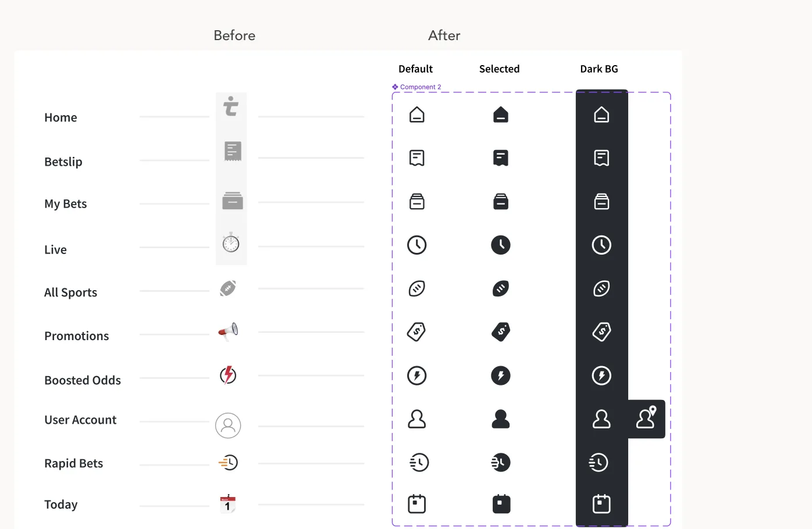
Task: Click the Dark BG home icon
Action: point(601,115)
